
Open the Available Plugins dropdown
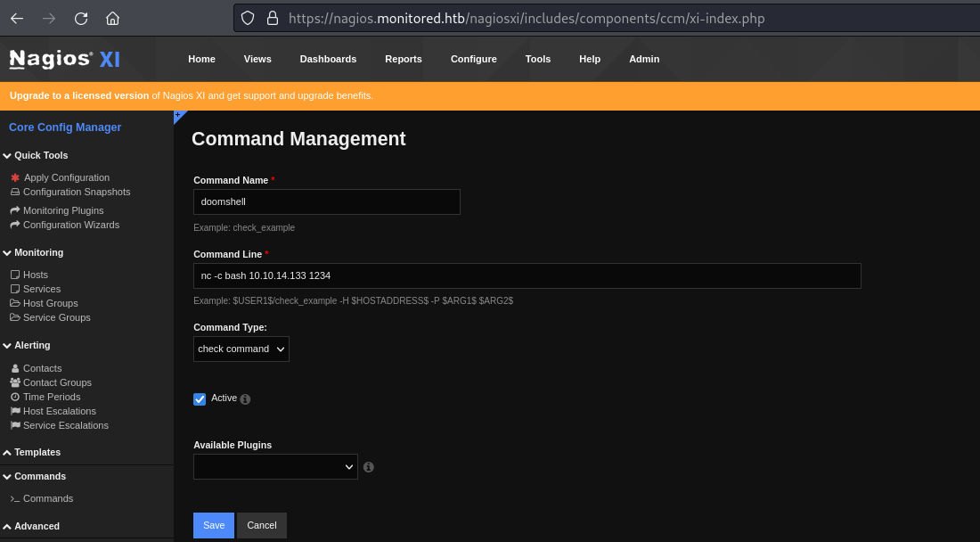point(275,467)
